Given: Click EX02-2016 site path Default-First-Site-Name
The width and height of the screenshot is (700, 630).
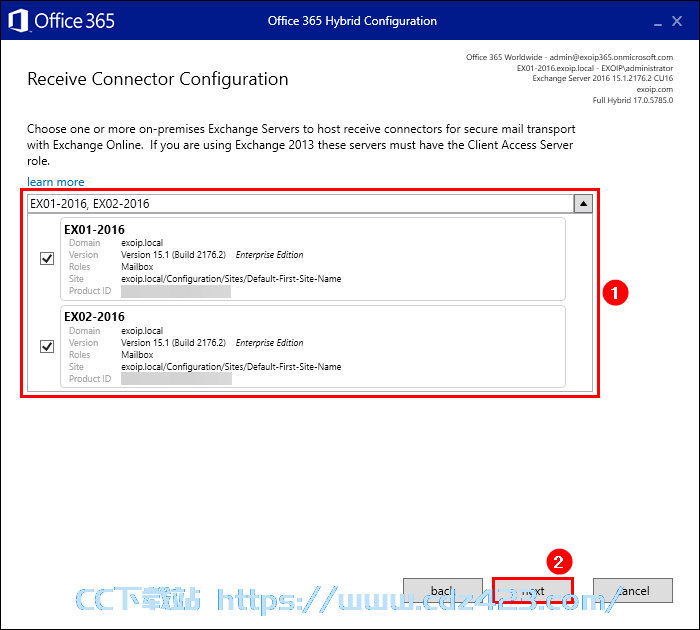Looking at the screenshot, I should coord(231,367).
